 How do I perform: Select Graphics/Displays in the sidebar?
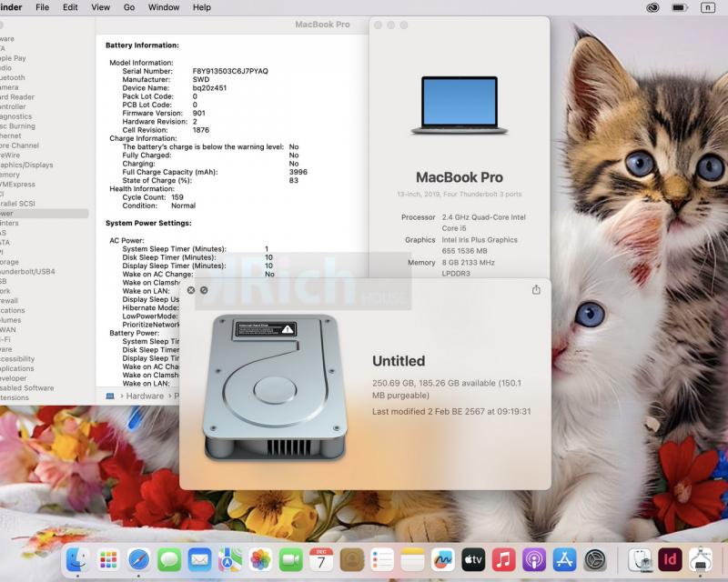(26, 165)
